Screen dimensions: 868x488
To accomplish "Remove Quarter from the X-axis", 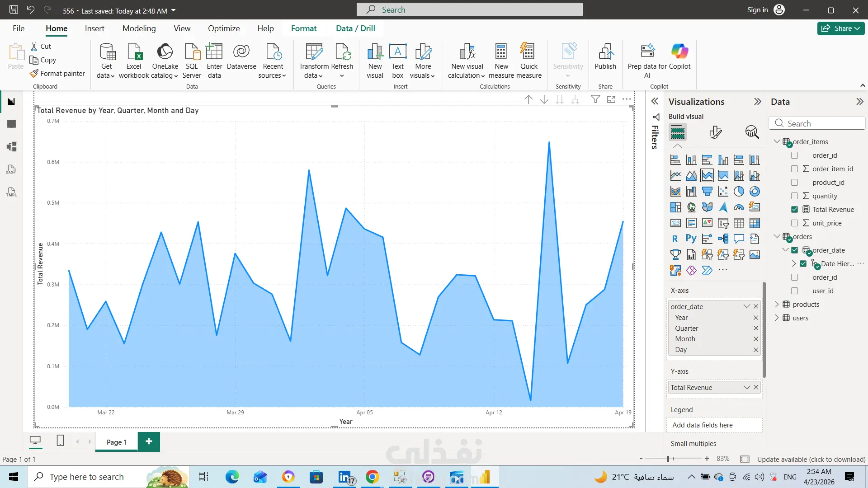I will (x=756, y=328).
